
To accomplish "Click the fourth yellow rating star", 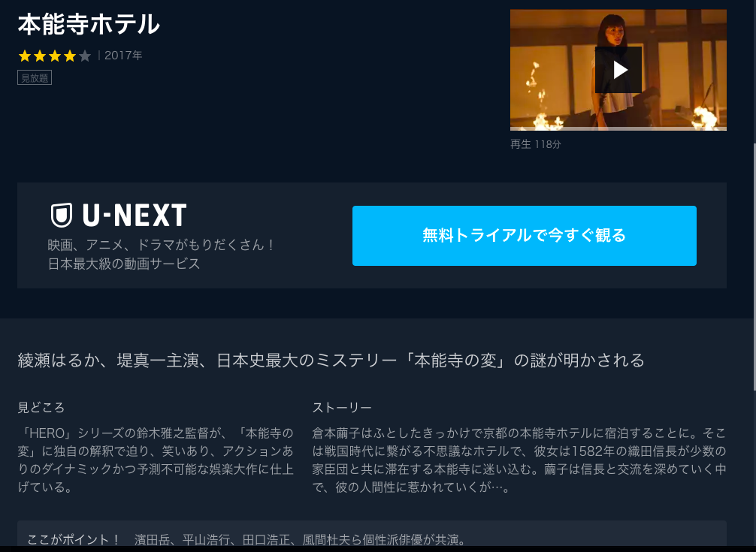I will point(70,56).
